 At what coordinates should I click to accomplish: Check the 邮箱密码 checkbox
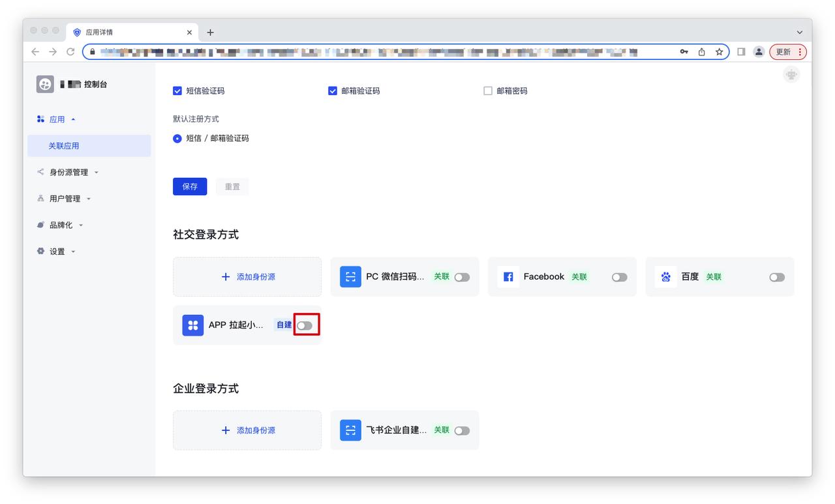tap(488, 91)
